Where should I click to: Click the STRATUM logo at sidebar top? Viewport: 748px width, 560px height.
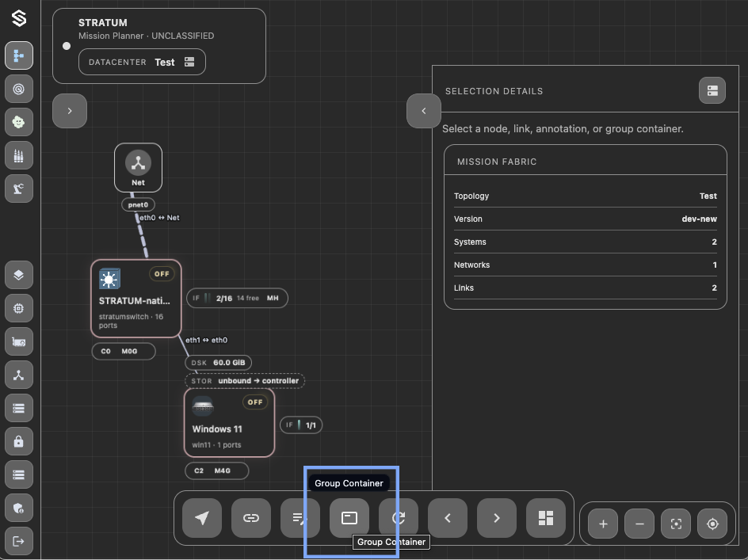pos(18,18)
